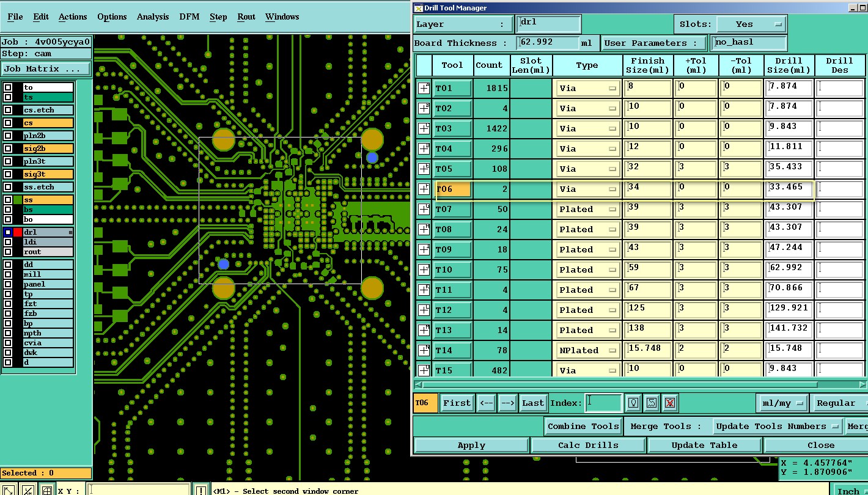This screenshot has height=495, width=868.
Task: Click the plus icon in row T04
Action: (x=424, y=148)
